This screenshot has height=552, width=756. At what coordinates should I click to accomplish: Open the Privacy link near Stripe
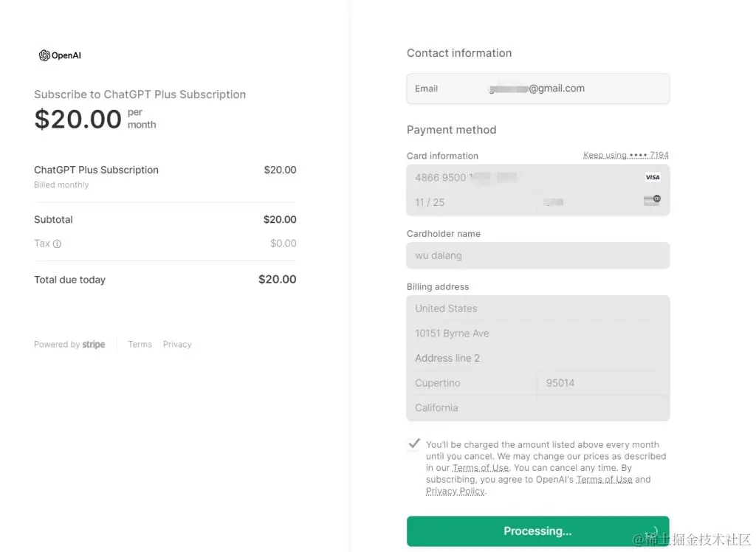click(177, 345)
